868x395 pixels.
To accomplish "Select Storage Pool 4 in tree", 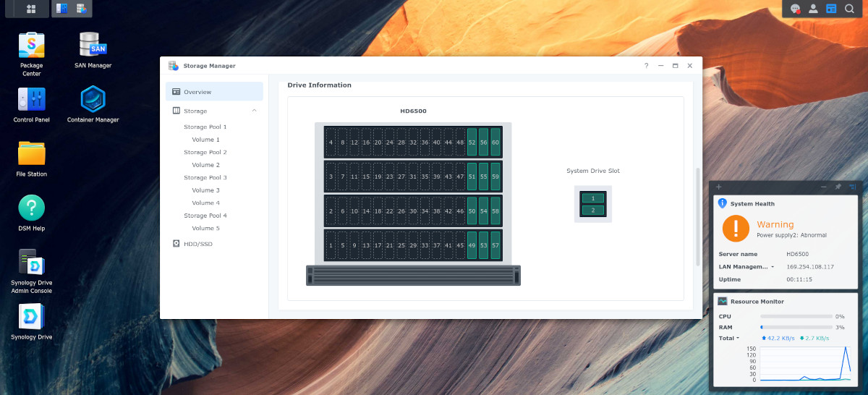I will 205,216.
